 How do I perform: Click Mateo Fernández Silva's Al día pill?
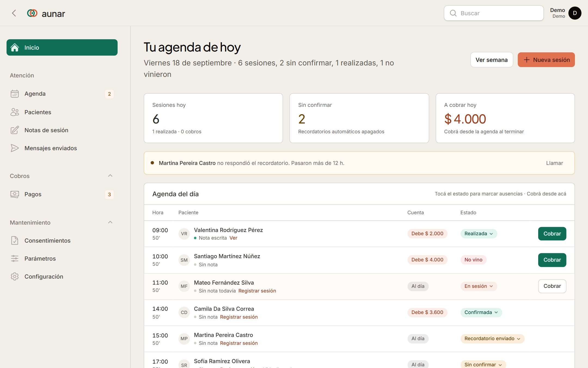[418, 286]
